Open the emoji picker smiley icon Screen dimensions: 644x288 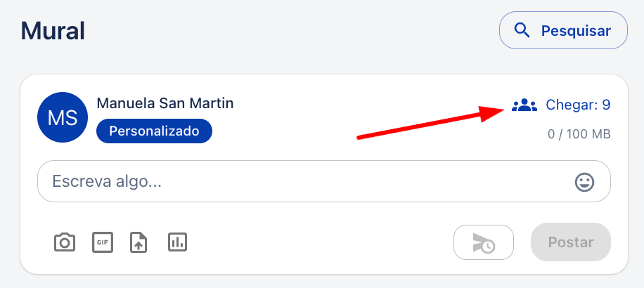584,182
